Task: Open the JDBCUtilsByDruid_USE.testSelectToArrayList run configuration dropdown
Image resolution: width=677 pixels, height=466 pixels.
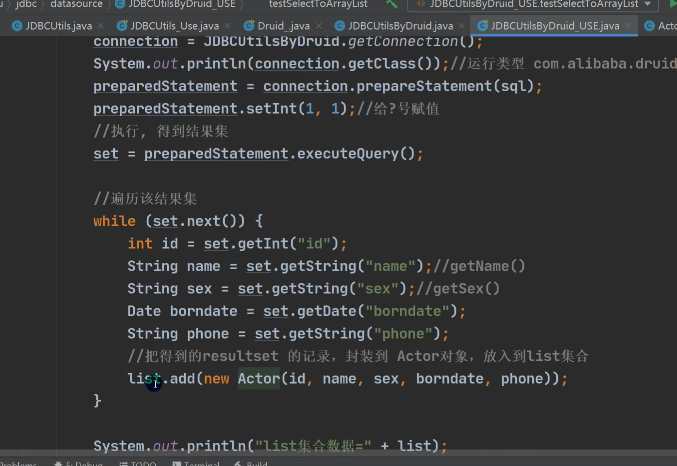Action: pos(534,4)
